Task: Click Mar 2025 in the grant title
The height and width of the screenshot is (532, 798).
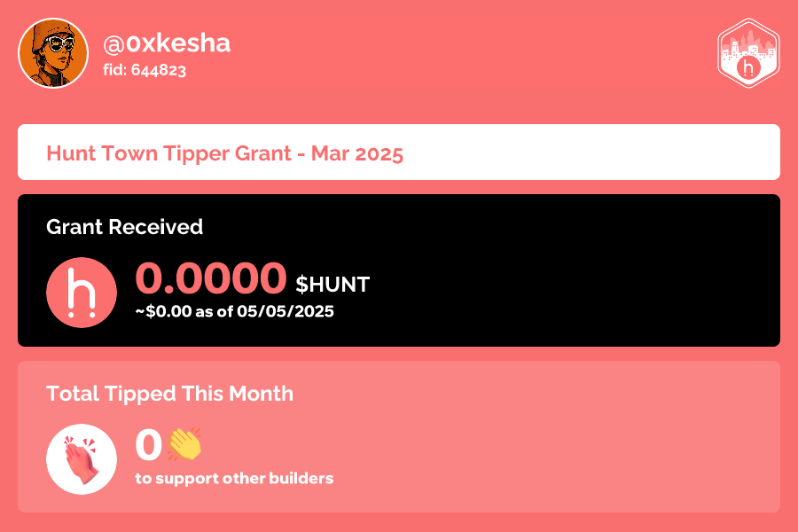Action: click(357, 153)
